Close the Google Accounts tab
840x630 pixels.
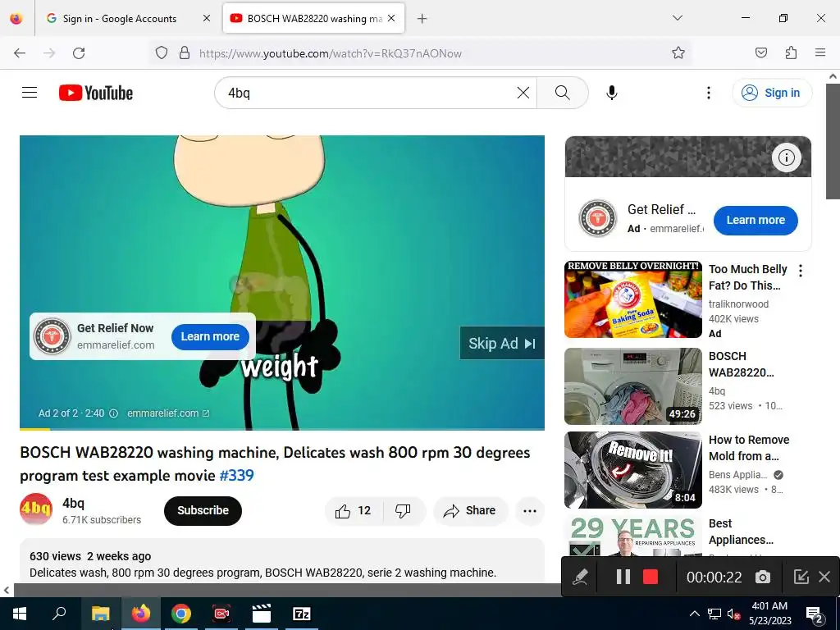click(206, 18)
